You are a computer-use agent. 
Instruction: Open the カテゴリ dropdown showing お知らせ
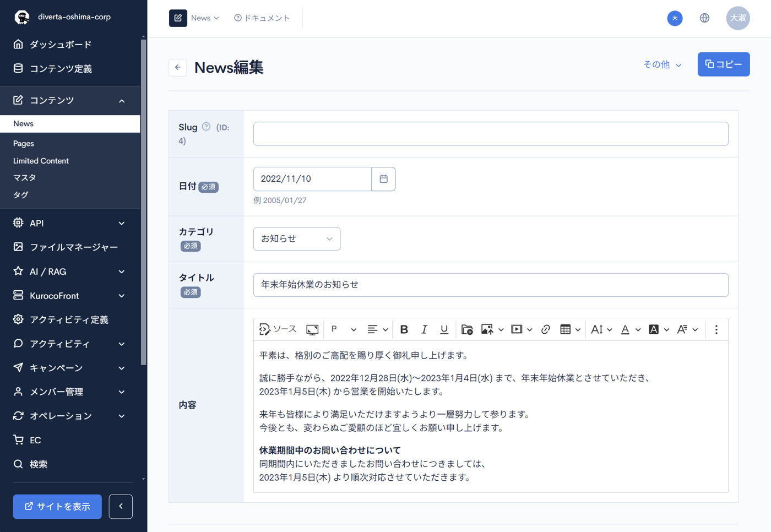pos(297,239)
